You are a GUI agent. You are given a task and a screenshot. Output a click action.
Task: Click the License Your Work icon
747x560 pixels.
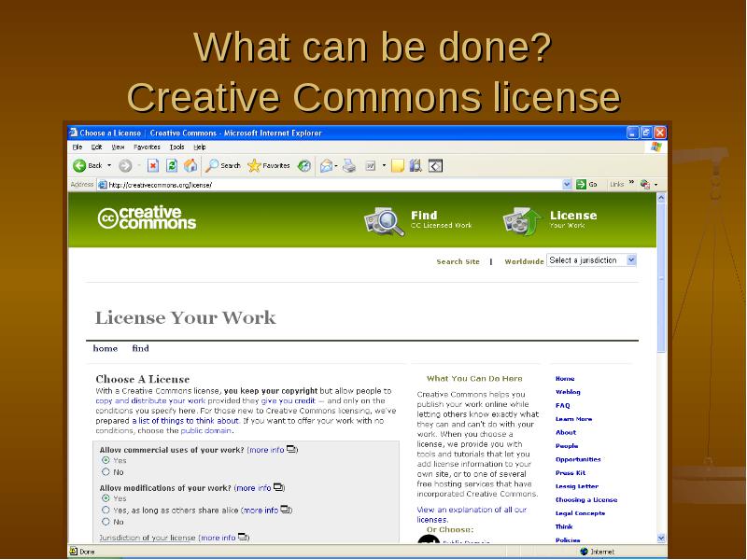coord(522,221)
